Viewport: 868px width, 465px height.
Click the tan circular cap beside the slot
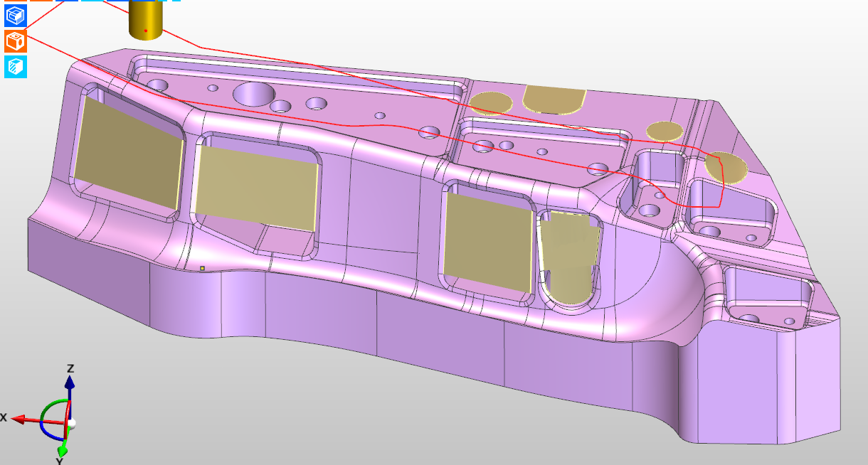click(x=492, y=103)
